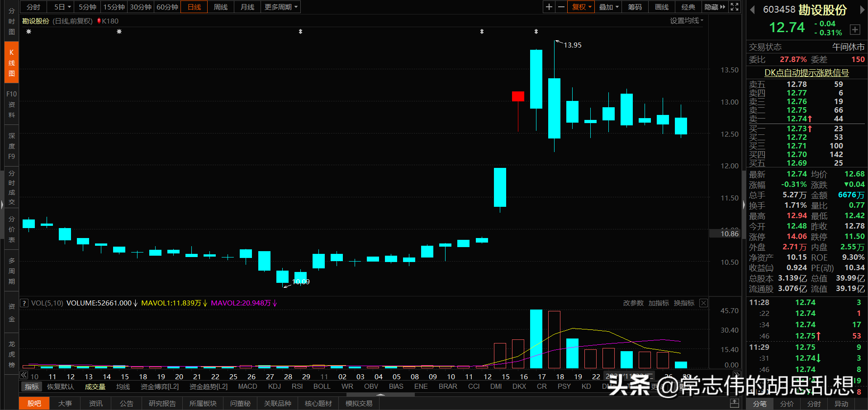Close the volume indicator panel

point(703,303)
